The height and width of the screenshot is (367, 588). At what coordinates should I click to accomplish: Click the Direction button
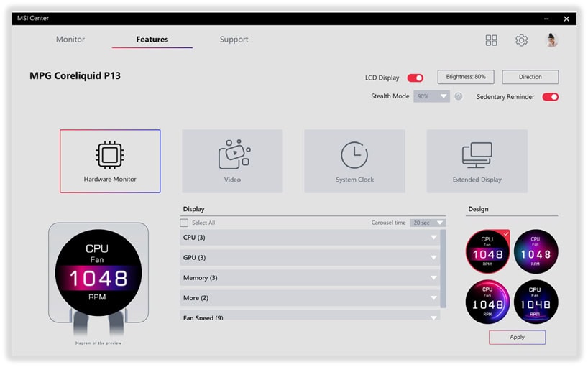[530, 77]
